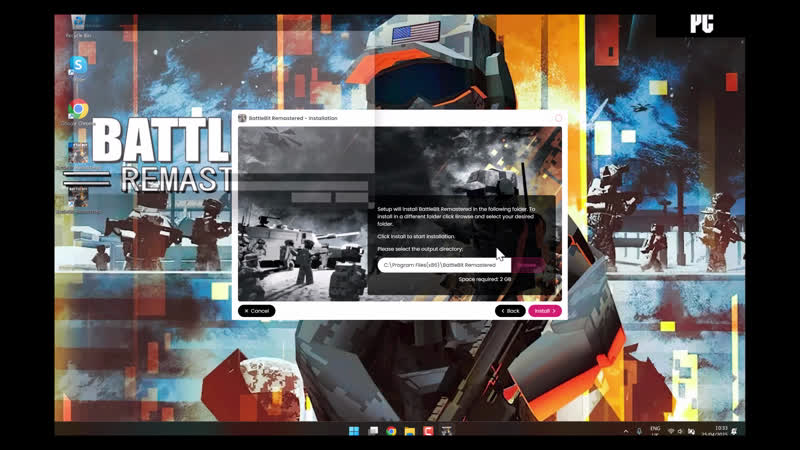The height and width of the screenshot is (450, 800).
Task: Click the volume speaker tray icon
Action: coord(681,432)
